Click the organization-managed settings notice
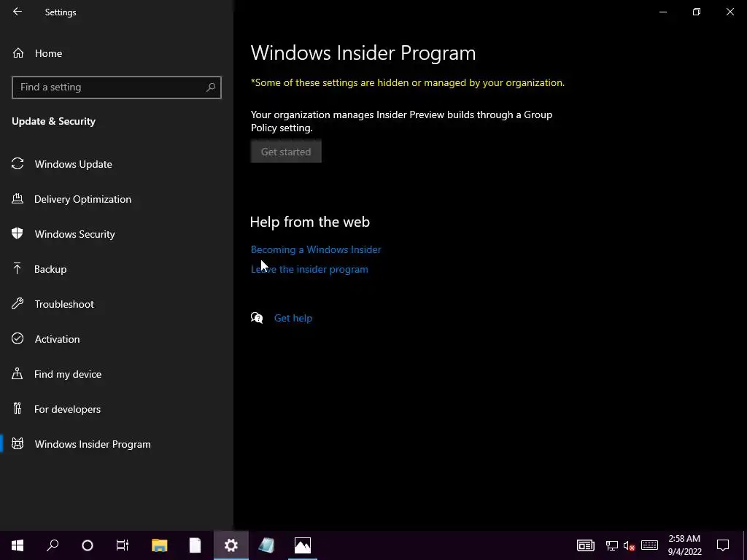Viewport: 747px width, 560px height. click(407, 83)
